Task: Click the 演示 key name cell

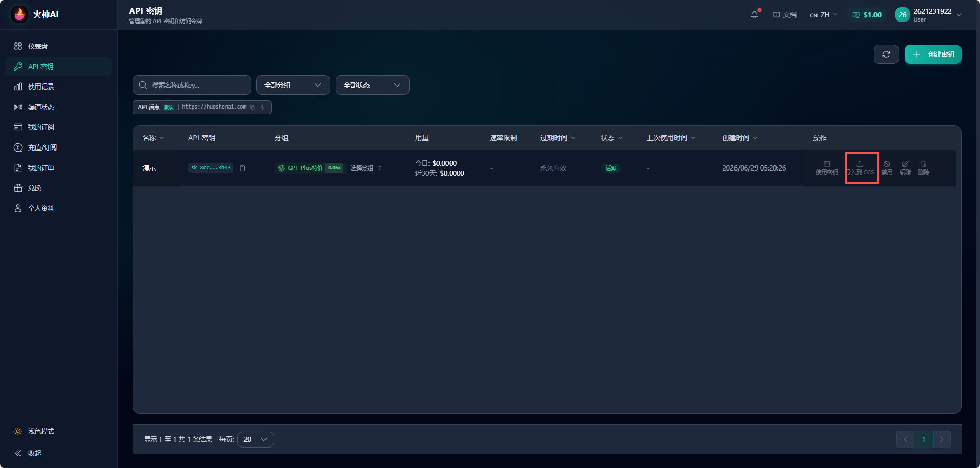Action: 149,168
